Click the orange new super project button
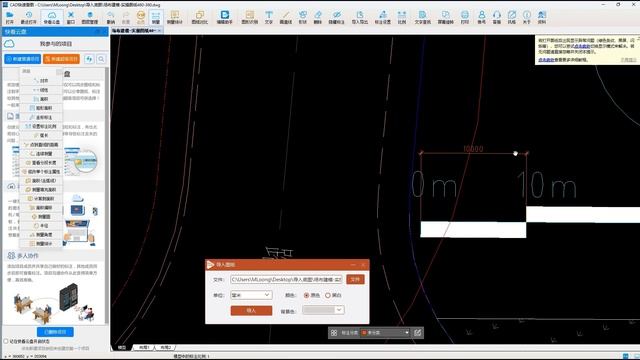The image size is (640, 360). tap(61, 59)
